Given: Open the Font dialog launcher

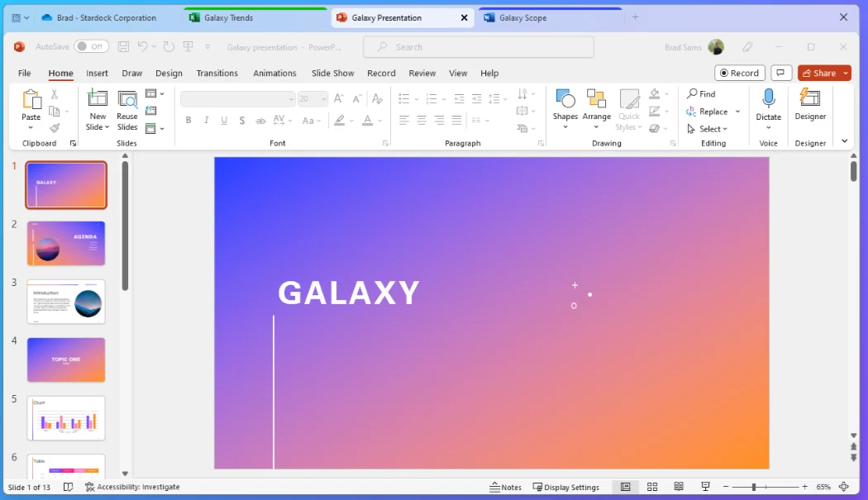Looking at the screenshot, I should (x=386, y=144).
